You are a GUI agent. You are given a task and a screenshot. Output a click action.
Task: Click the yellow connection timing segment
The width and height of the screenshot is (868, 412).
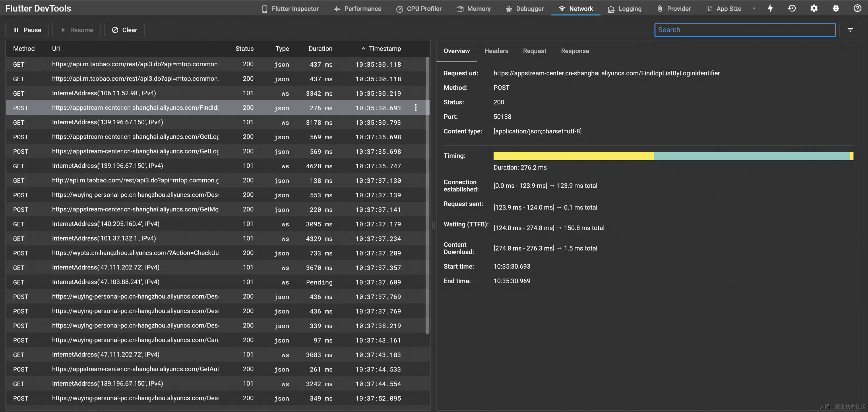[573, 156]
